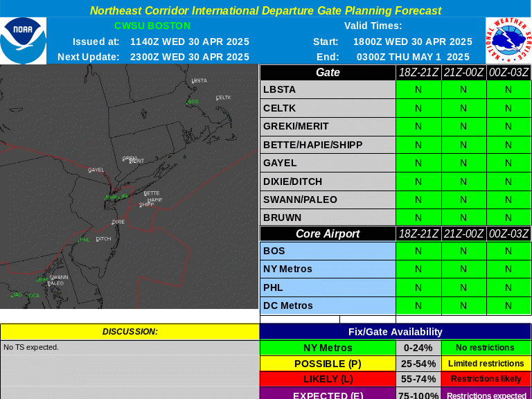Select the CELTK fix on the map
The height and width of the screenshot is (399, 532).
click(x=223, y=98)
